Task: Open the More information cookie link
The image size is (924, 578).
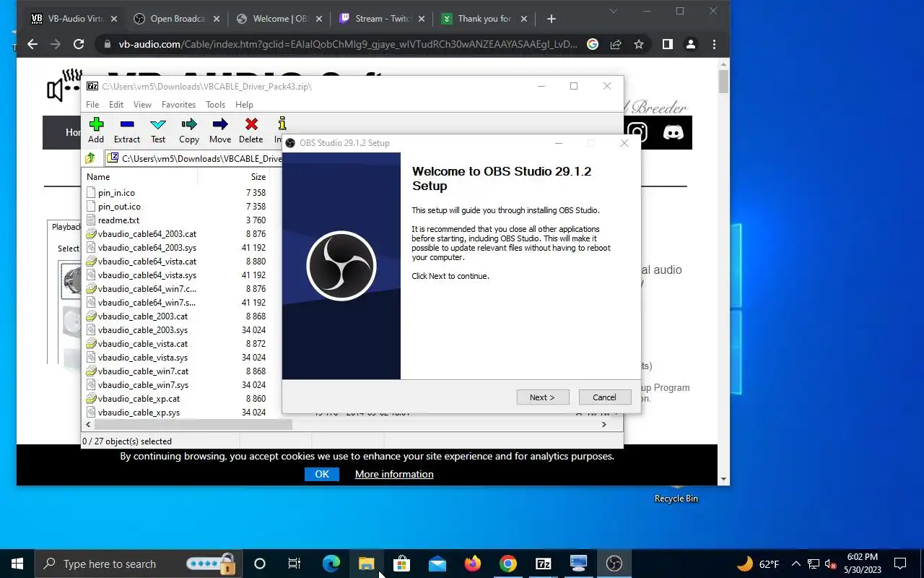Action: [394, 474]
